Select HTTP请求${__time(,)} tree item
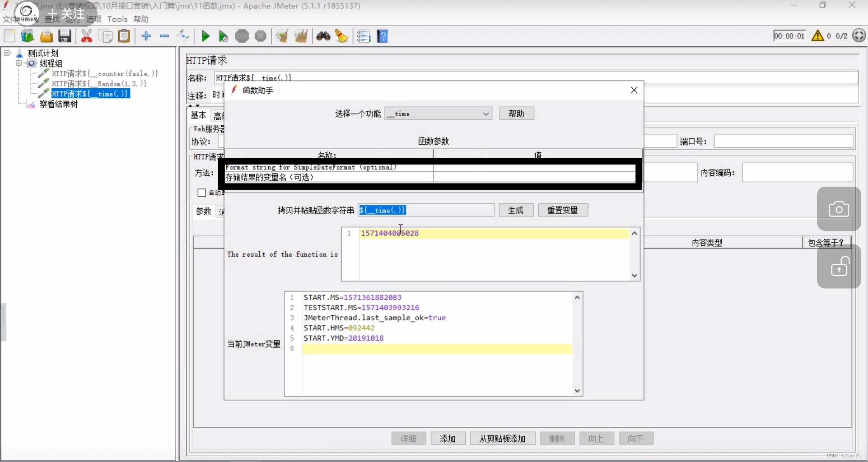 [90, 94]
